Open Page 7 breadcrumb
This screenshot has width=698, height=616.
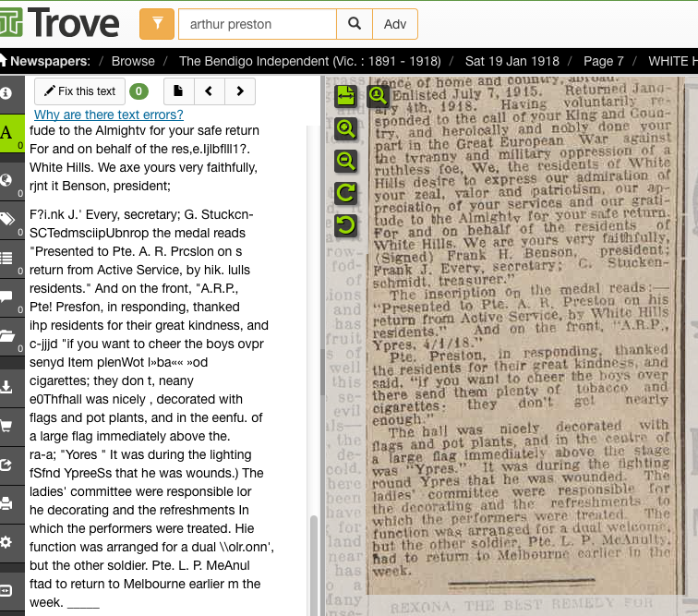click(603, 61)
